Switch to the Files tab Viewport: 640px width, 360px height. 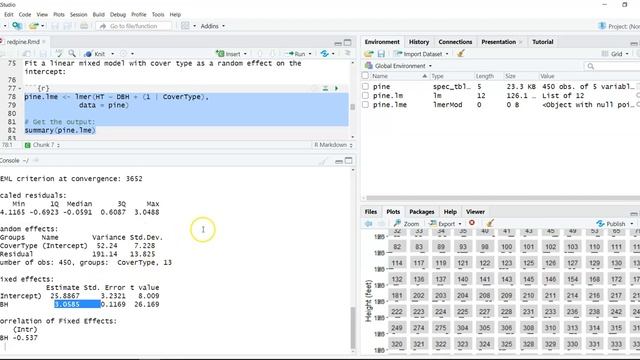371,211
